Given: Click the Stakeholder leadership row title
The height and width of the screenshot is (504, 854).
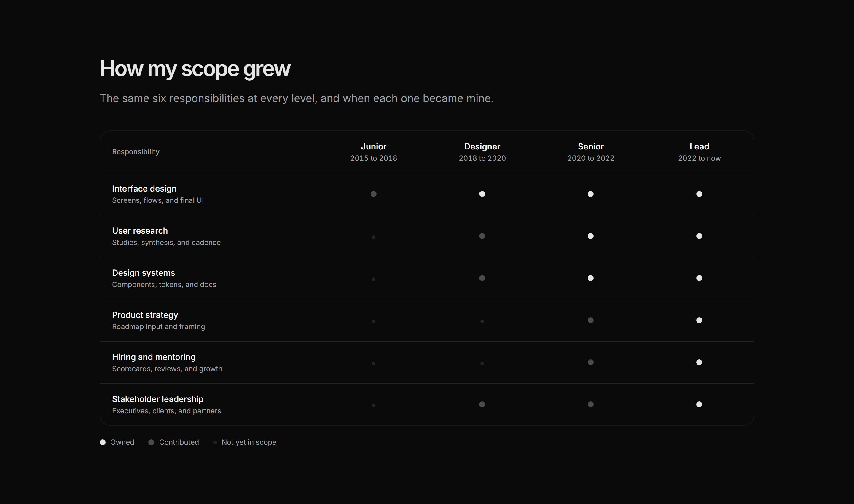Looking at the screenshot, I should pyautogui.click(x=158, y=399).
